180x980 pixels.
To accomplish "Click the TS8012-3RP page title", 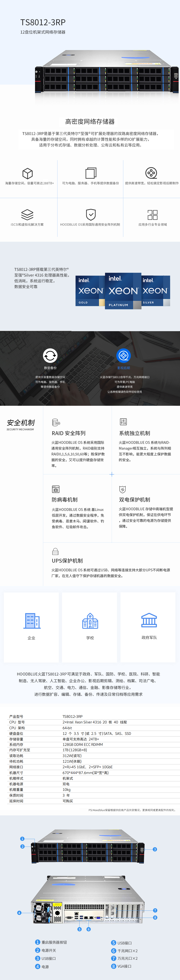I will click(43, 22).
